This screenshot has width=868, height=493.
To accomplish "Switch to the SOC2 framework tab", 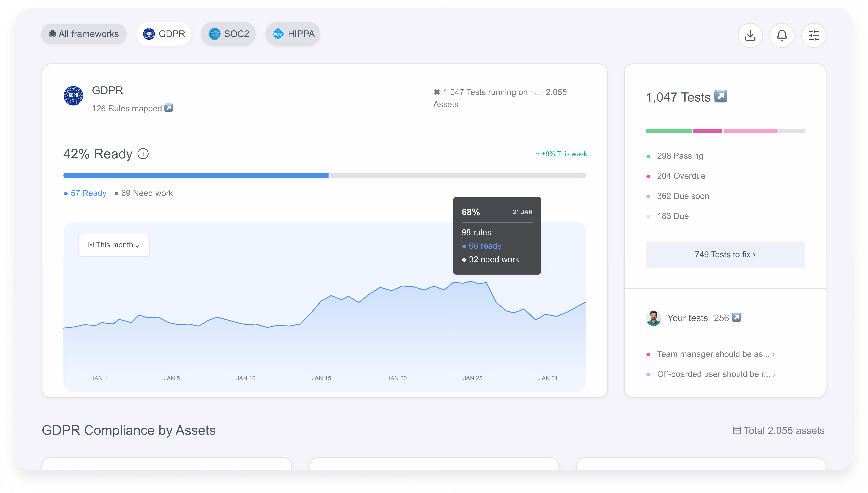I will pos(228,34).
